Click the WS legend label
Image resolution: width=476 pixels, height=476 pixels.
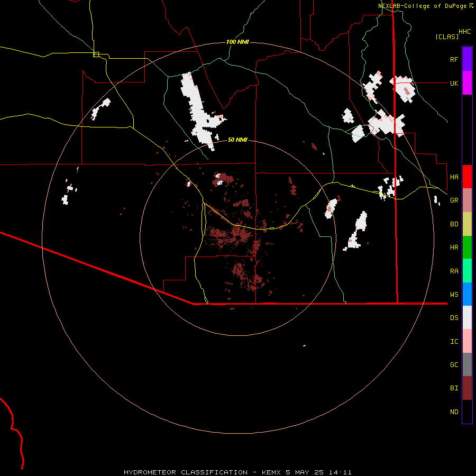(454, 295)
